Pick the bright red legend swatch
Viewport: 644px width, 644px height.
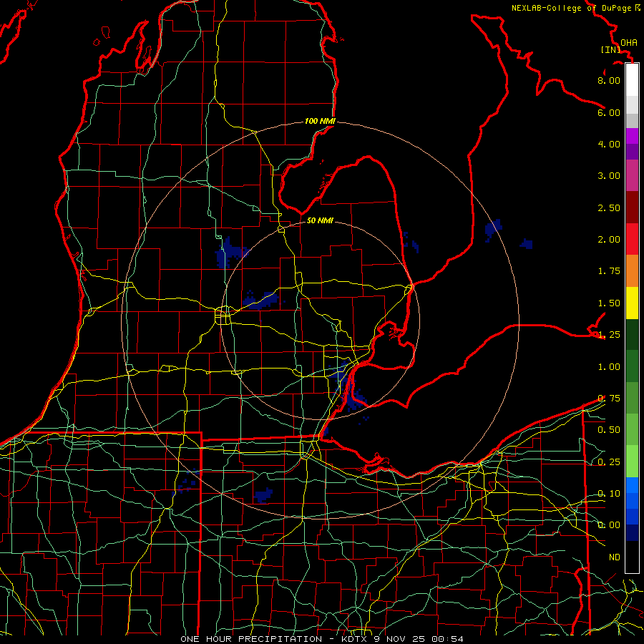[x=632, y=239]
